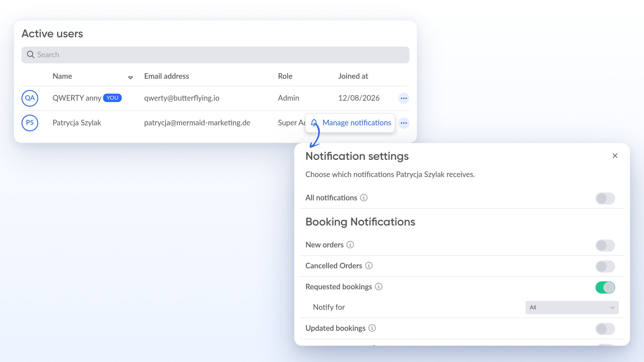Enable the All notifications toggle

tap(605, 198)
